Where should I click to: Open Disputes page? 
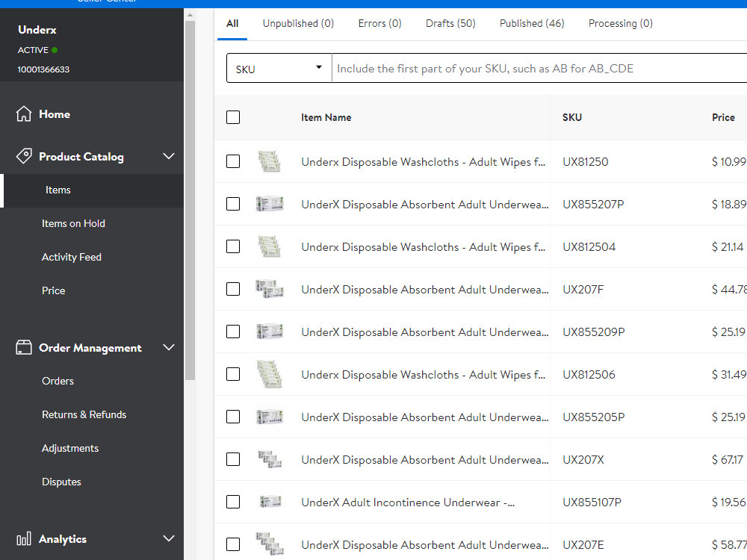[x=61, y=482]
